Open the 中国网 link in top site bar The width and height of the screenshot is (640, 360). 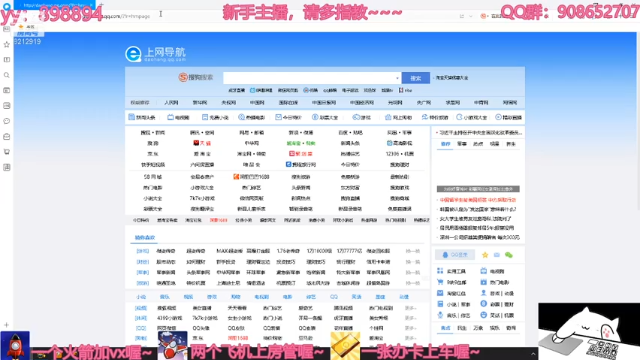[x=257, y=102]
